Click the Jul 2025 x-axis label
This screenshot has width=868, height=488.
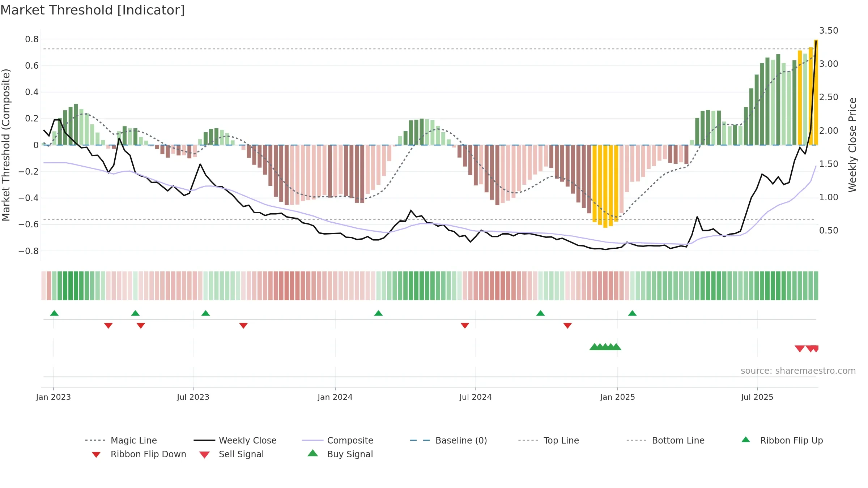(x=757, y=397)
